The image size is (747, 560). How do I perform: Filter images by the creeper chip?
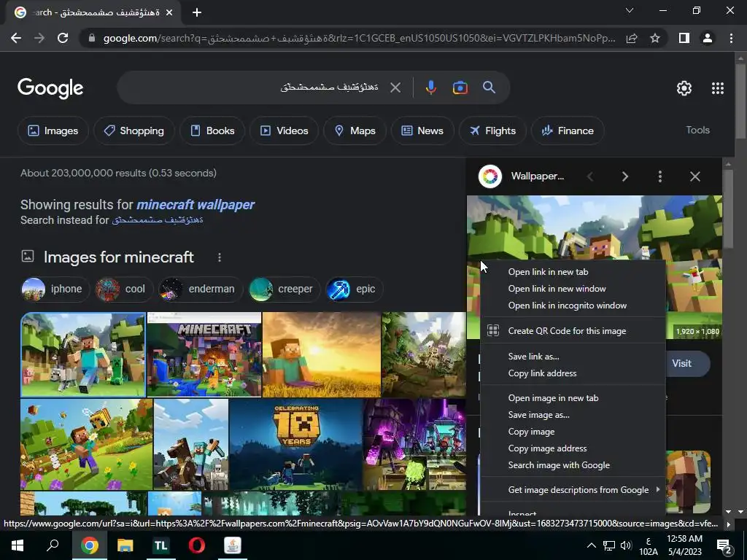pos(284,289)
